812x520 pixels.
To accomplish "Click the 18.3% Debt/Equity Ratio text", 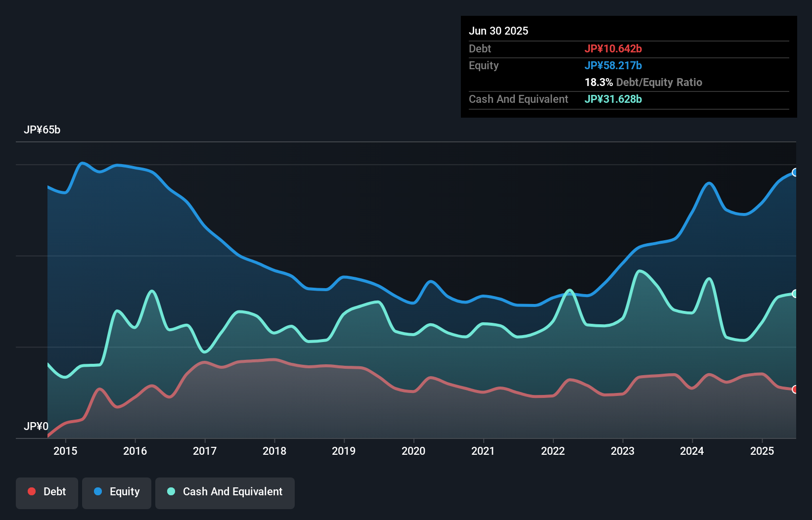I will 643,83.
